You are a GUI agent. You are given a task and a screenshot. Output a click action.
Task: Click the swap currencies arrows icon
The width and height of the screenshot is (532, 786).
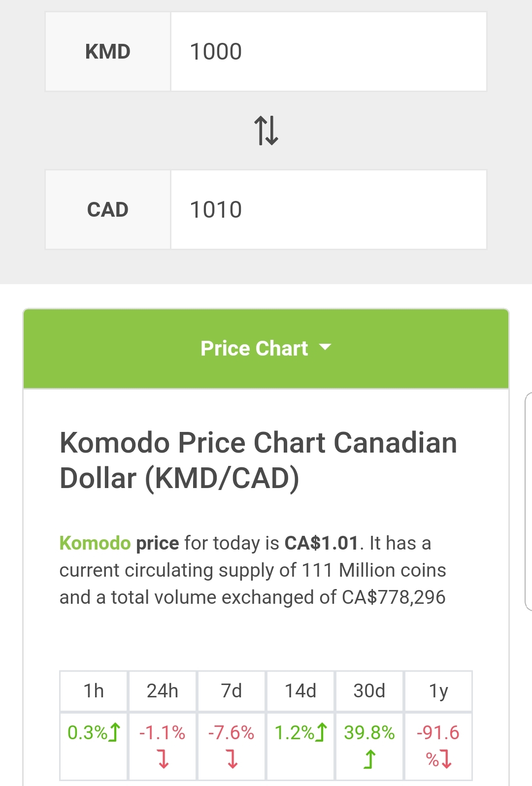[x=266, y=131]
